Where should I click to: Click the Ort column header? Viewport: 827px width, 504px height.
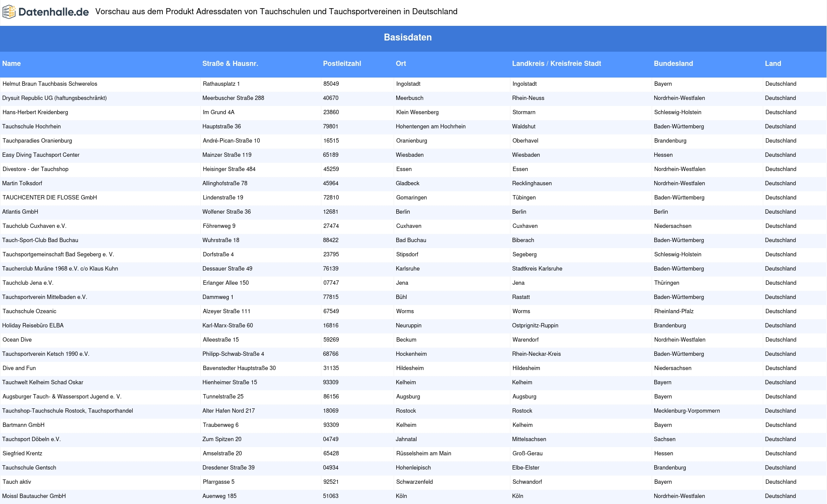point(401,63)
